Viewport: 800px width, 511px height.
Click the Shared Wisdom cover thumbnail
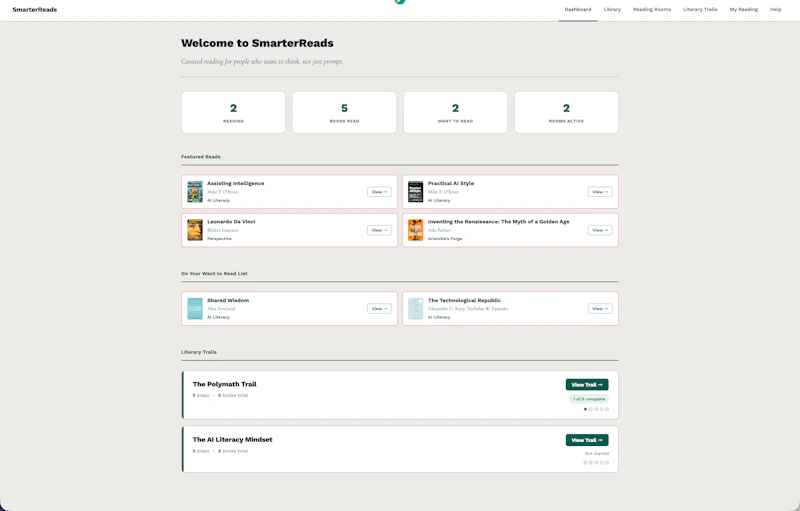195,309
